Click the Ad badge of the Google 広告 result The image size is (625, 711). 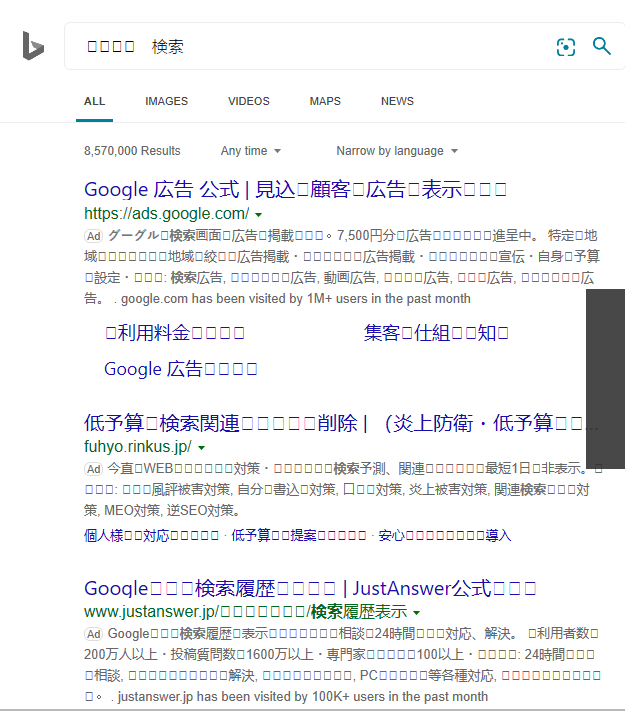pyautogui.click(x=93, y=236)
